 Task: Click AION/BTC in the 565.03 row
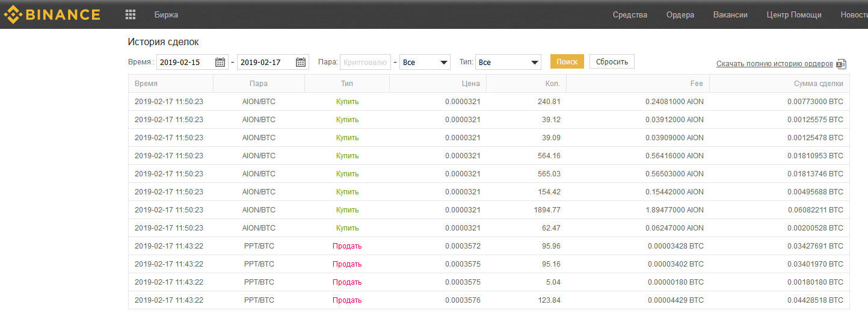(259, 174)
